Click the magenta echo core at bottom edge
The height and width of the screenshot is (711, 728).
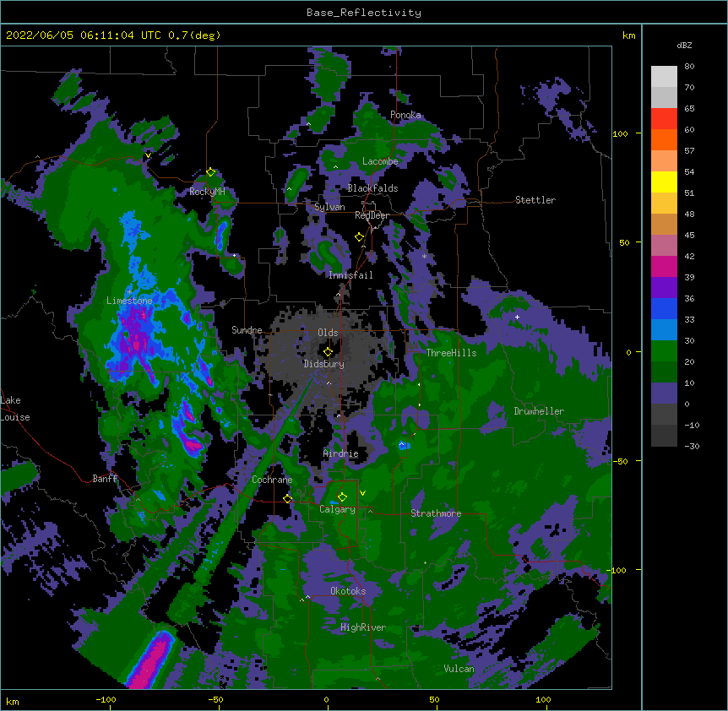[x=152, y=663]
